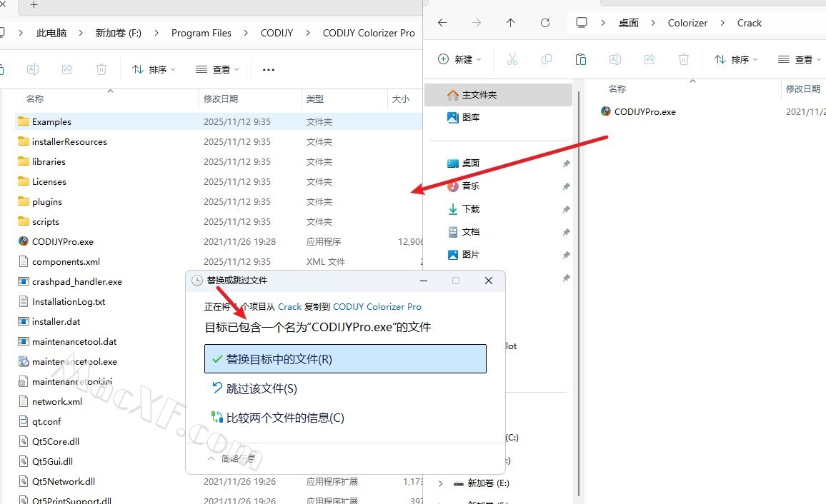
Task: Click the refresh icon in right window
Action: point(545,23)
